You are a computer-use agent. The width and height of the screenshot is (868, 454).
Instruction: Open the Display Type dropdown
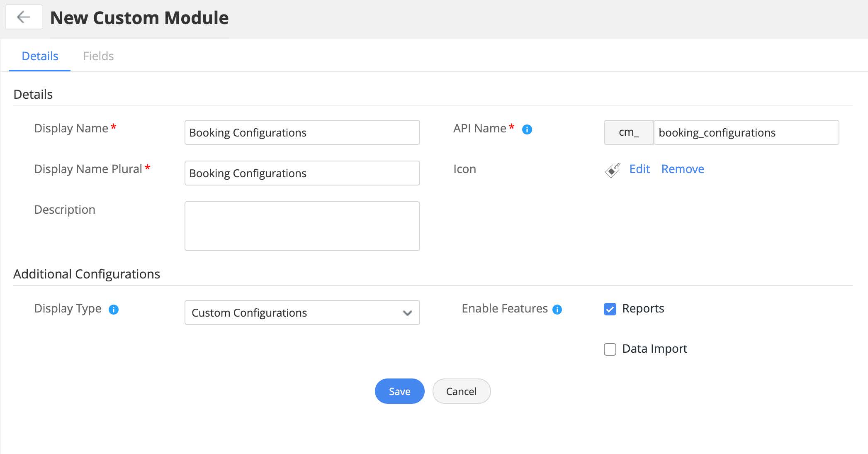pos(301,312)
